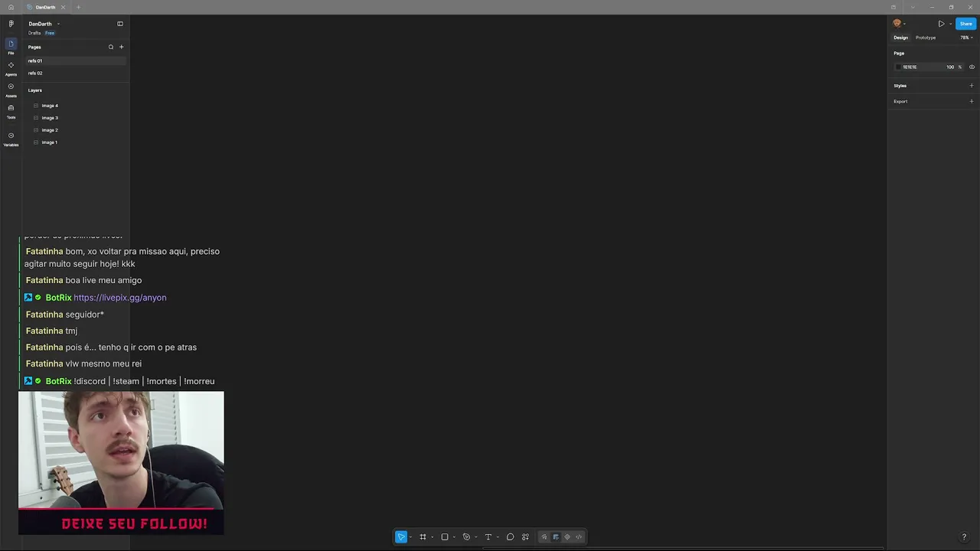
Task: Open the Frame tool dropdown arrow
Action: coord(432,537)
